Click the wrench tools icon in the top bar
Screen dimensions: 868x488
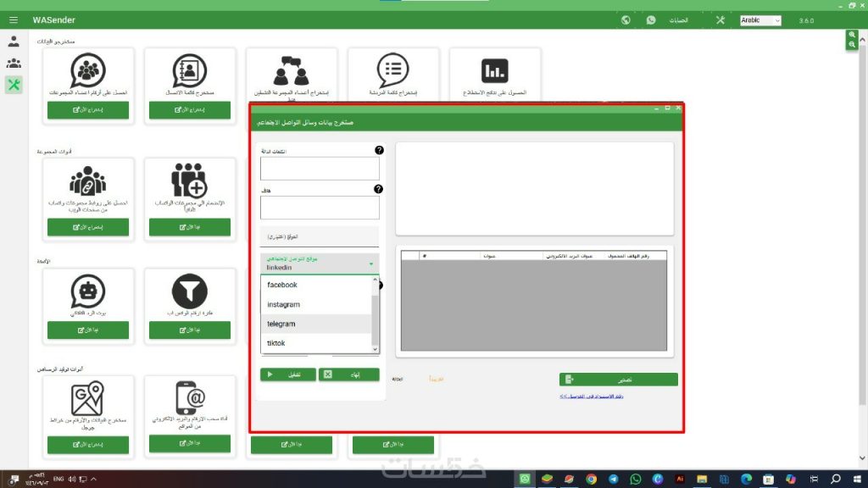click(720, 20)
